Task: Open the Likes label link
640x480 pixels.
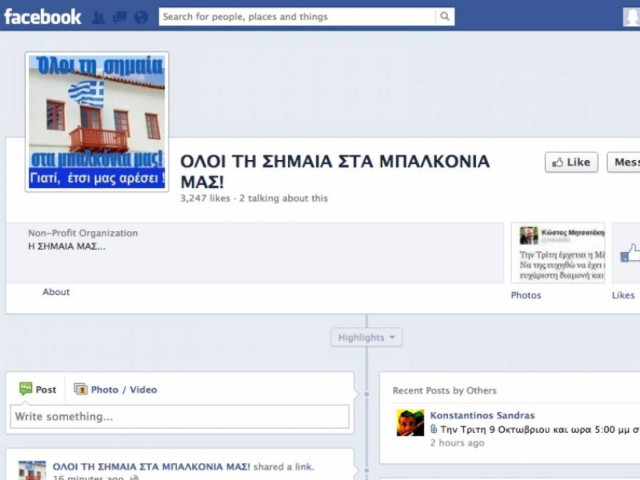Action: (x=623, y=295)
